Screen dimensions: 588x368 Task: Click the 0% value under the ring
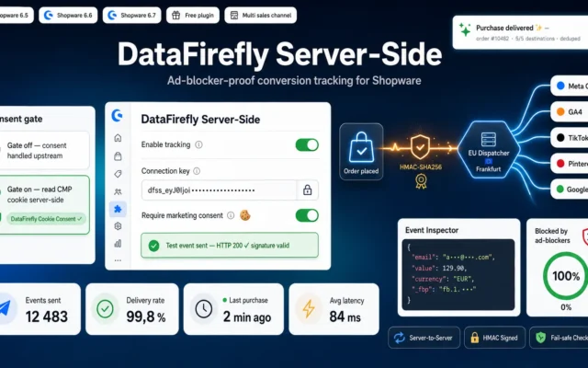[x=566, y=307]
